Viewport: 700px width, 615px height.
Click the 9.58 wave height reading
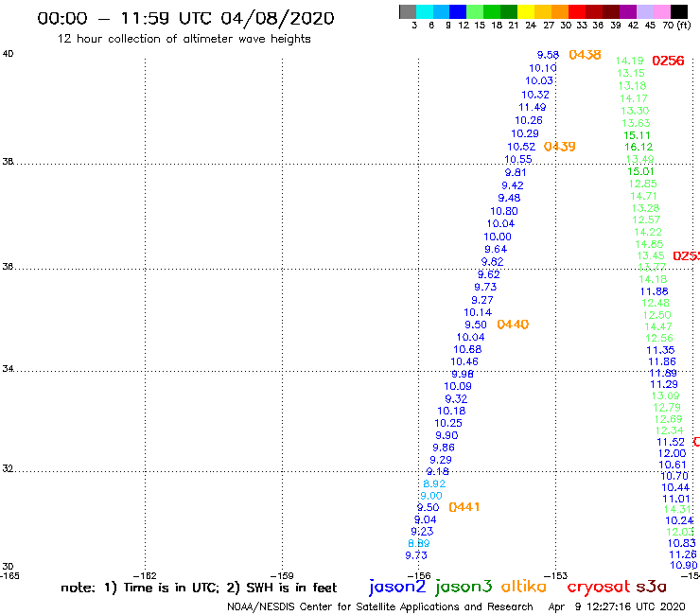[x=548, y=55]
